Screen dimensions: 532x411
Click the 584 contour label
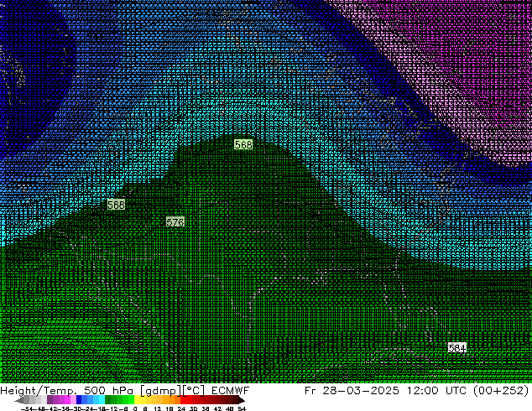tap(457, 348)
